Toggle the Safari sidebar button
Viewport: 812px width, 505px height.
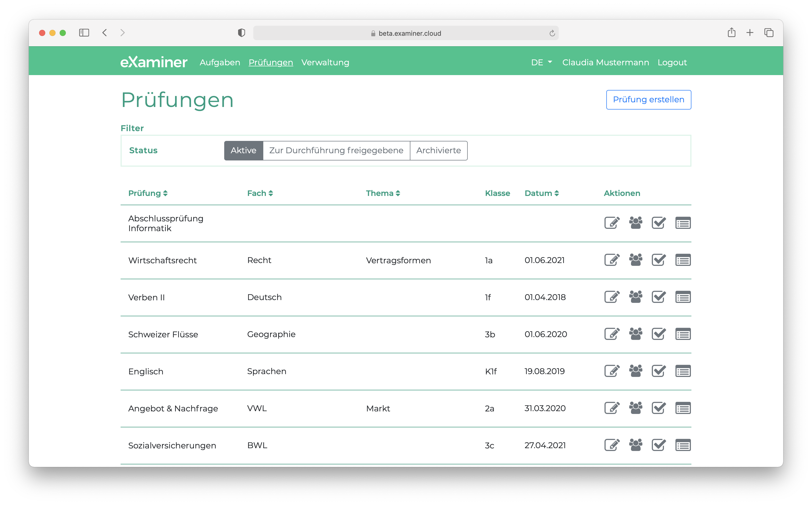[x=84, y=33]
